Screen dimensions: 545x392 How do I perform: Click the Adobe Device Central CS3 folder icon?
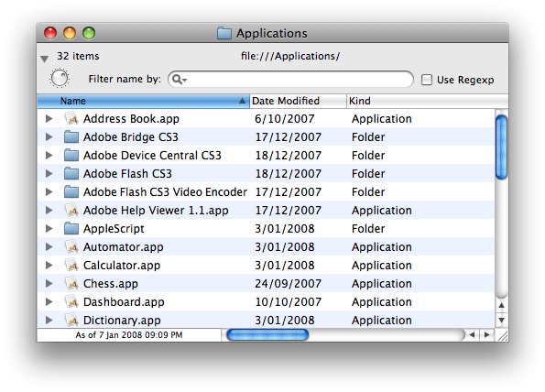coord(71,156)
